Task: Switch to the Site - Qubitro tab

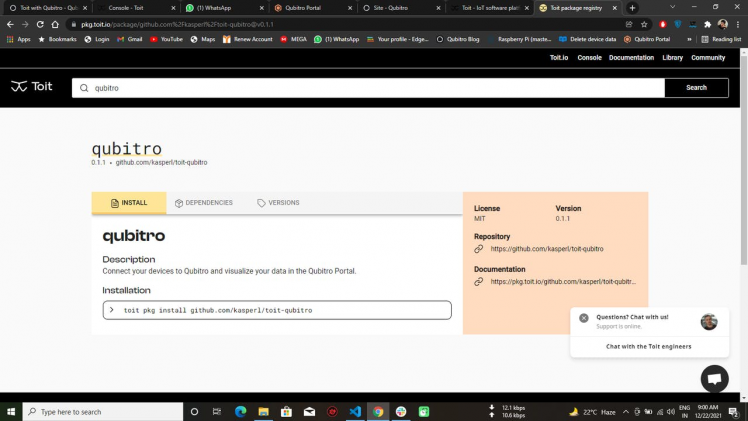Action: coord(402,8)
